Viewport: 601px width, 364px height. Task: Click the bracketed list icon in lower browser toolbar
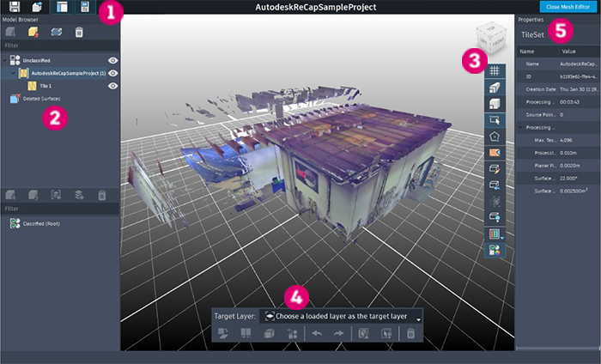pyautogui.click(x=57, y=195)
